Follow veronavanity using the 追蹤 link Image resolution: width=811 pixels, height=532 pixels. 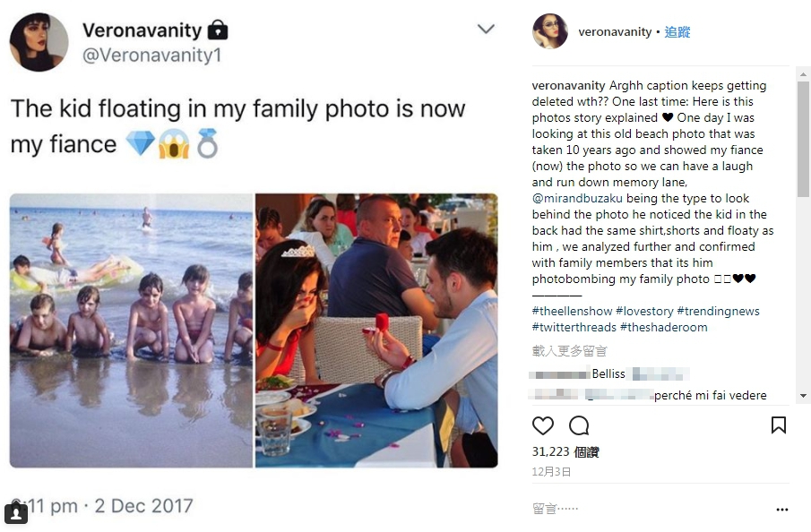677,32
